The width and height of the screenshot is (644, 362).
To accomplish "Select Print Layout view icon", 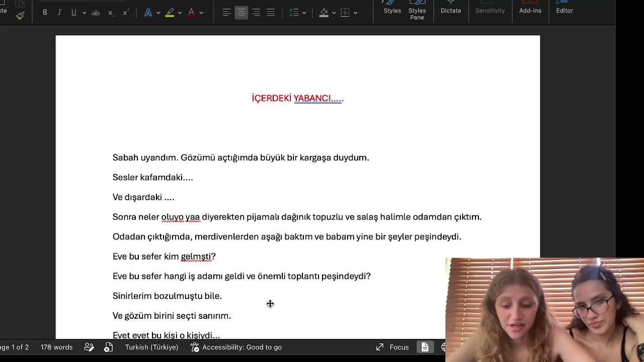I will 425,347.
